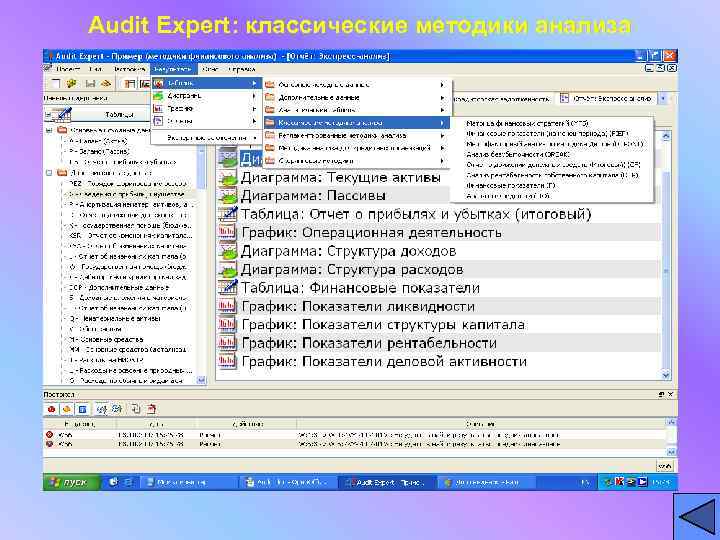Image resolution: width=720 pixels, height=540 pixels.
Task: Expand Регламентированные методики анализа submenu
Action: coord(356,135)
